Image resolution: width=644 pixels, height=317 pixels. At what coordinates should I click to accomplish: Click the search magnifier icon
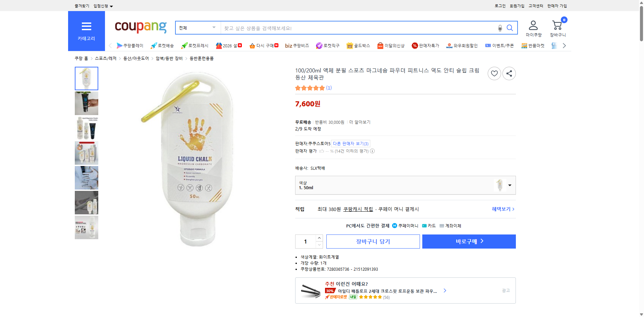tap(510, 28)
